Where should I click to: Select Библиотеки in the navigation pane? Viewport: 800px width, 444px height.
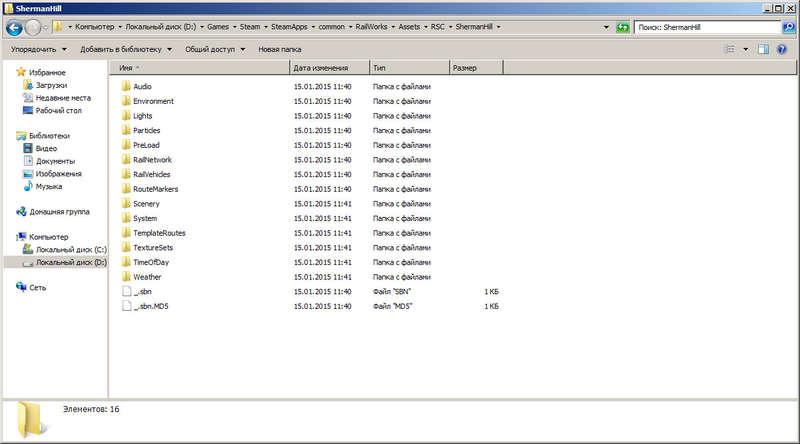point(49,136)
